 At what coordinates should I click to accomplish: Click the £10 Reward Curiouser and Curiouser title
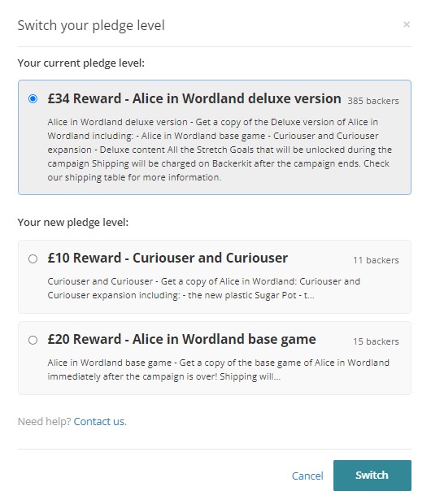click(168, 258)
